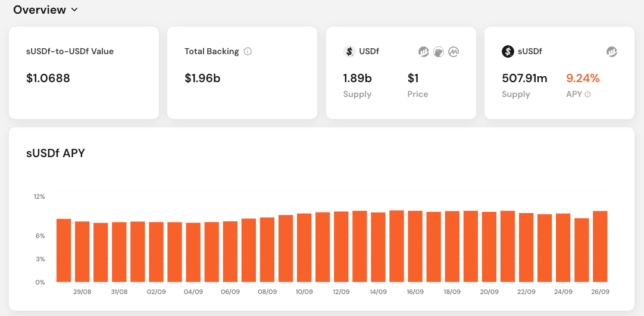Select the chart bar for 26/09
The image size is (644, 316).
[x=600, y=246]
